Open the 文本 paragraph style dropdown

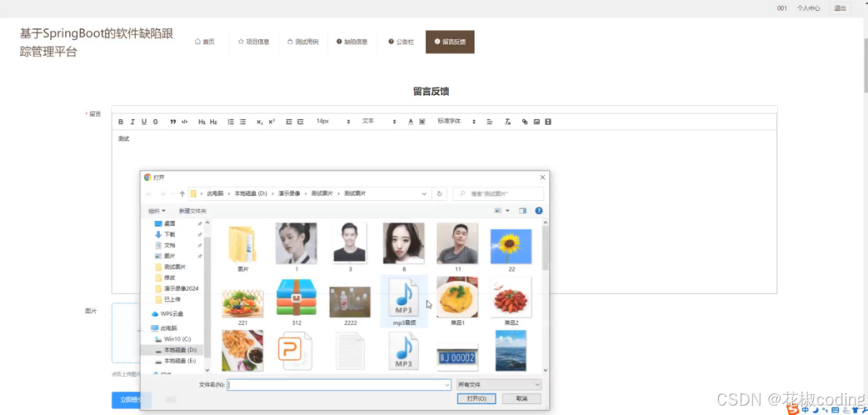pyautogui.click(x=379, y=121)
